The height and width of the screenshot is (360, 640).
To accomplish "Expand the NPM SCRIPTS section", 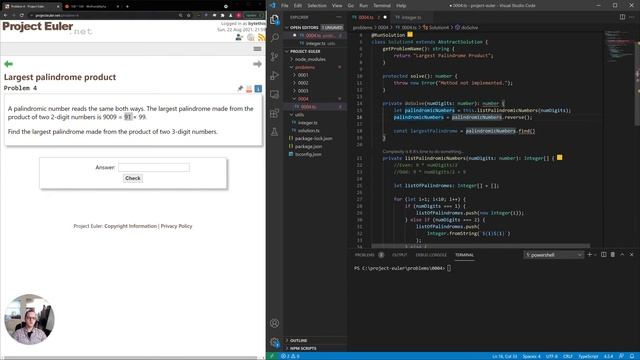I will (303, 348).
